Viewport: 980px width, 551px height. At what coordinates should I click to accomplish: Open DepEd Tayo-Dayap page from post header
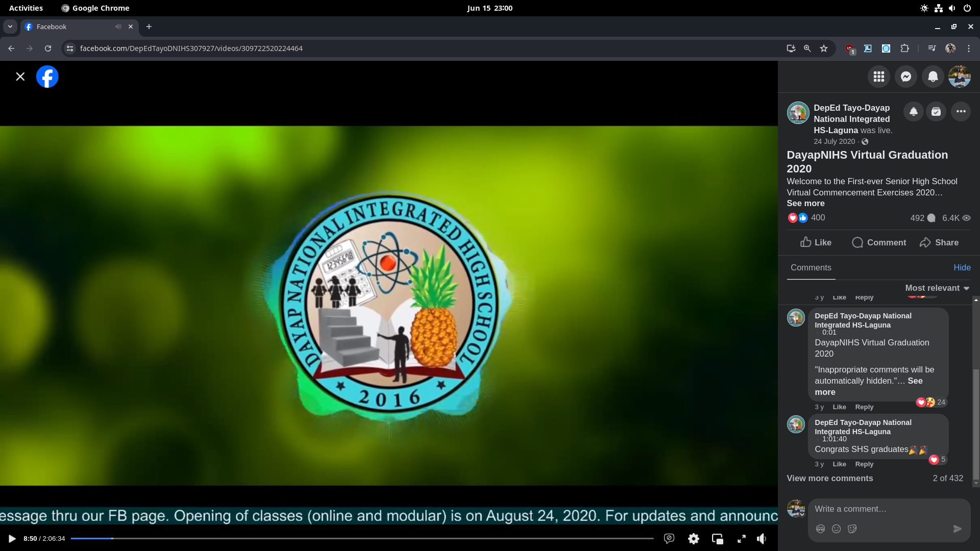coord(852,119)
